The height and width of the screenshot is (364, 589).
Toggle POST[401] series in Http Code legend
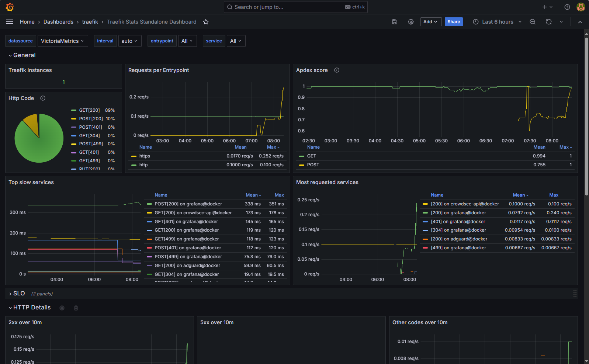click(90, 127)
